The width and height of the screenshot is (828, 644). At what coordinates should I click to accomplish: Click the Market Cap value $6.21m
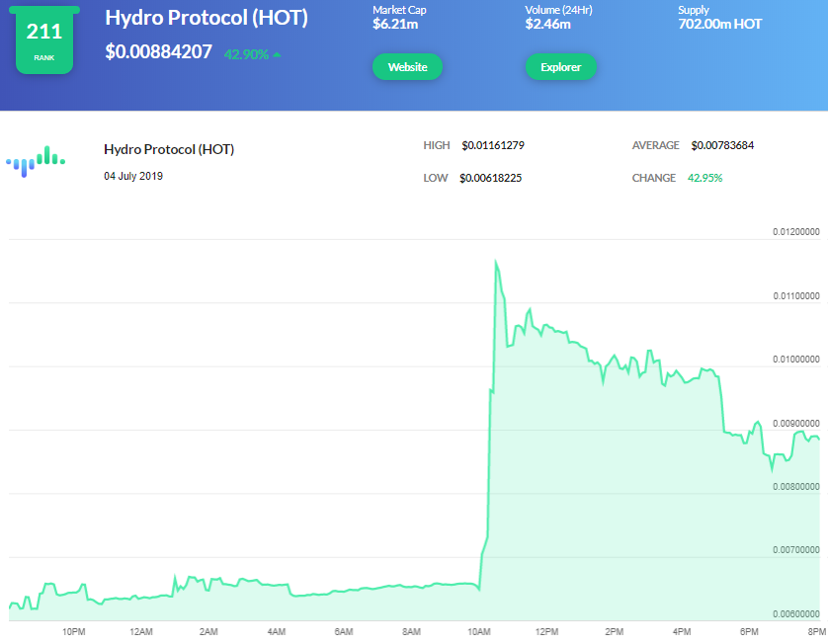(395, 25)
